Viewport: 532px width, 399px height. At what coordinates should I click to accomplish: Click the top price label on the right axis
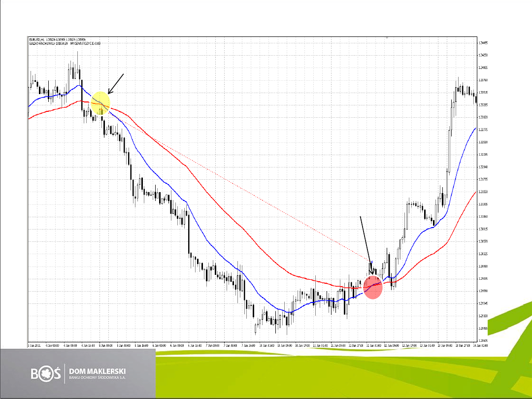click(483, 43)
